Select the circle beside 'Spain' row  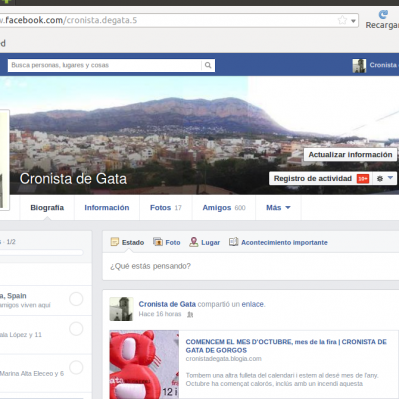pyautogui.click(x=76, y=299)
